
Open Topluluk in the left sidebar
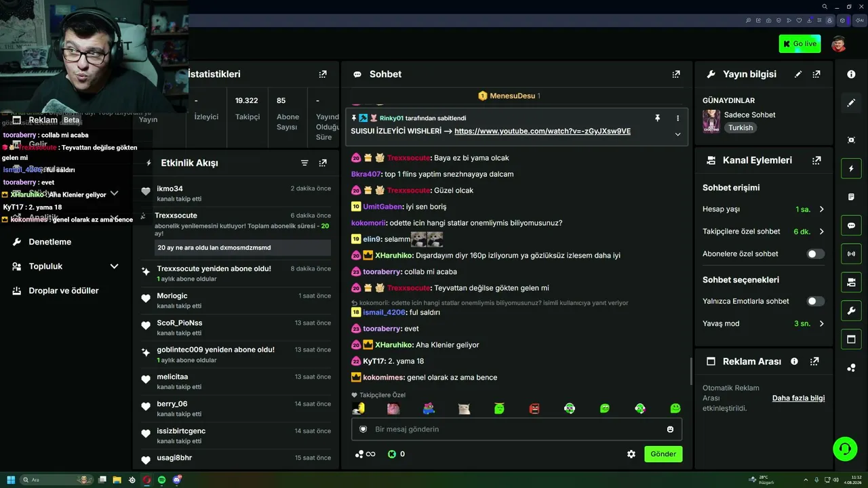(x=45, y=266)
